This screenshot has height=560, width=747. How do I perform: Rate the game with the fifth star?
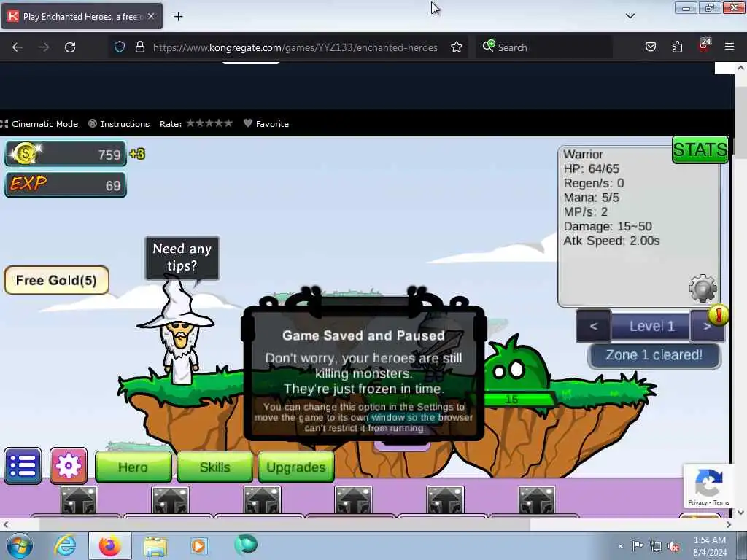(x=228, y=123)
